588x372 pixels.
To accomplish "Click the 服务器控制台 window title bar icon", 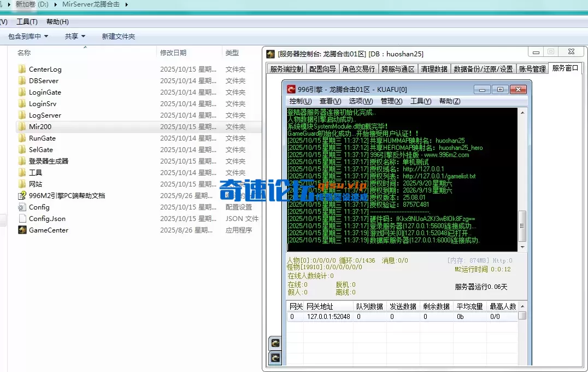I will [271, 54].
